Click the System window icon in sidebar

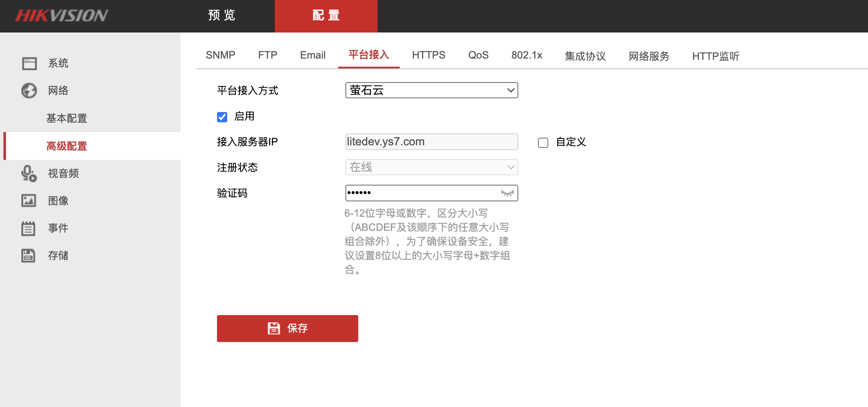29,63
